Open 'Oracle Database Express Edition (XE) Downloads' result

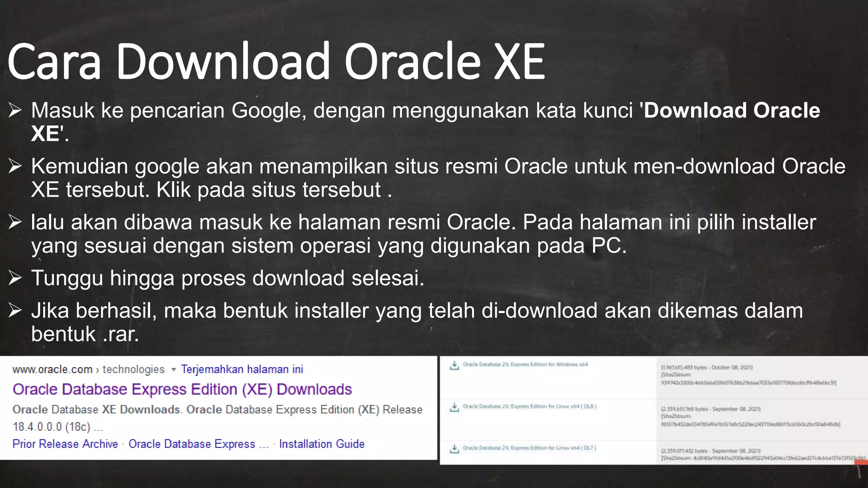(x=182, y=389)
